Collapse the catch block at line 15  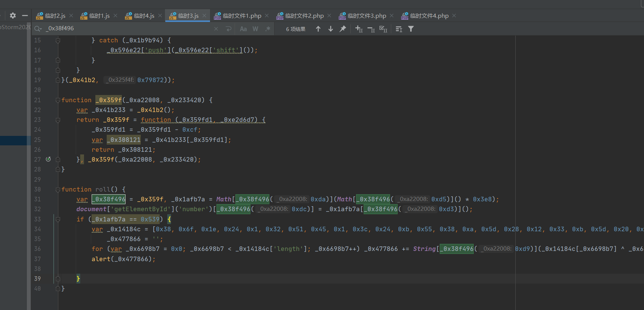(x=58, y=40)
